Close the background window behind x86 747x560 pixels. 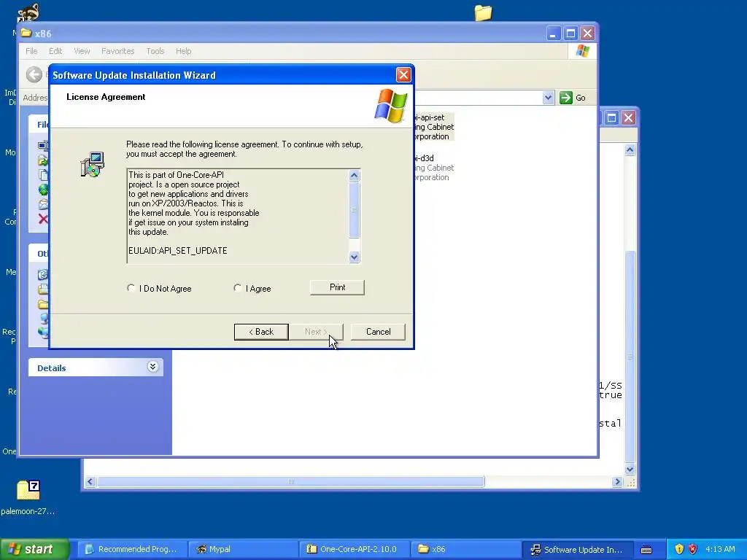pos(628,117)
